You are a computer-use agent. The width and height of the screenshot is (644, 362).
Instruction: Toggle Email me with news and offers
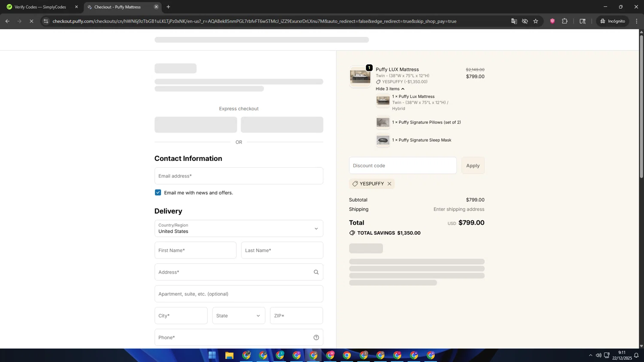coord(158,193)
